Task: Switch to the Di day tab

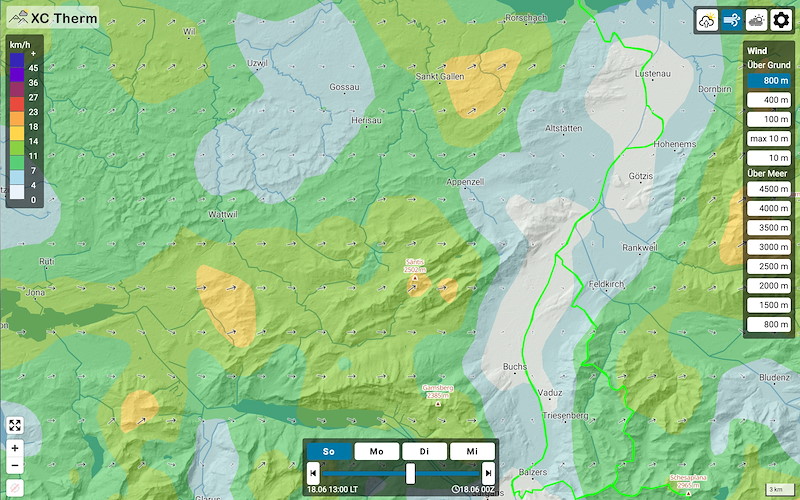Action: point(424,451)
